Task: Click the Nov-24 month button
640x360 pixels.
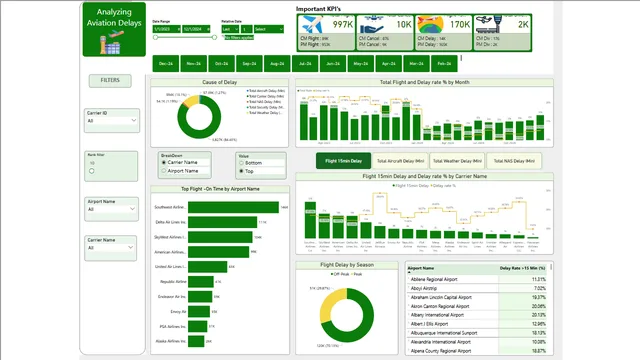Action: coord(193,64)
